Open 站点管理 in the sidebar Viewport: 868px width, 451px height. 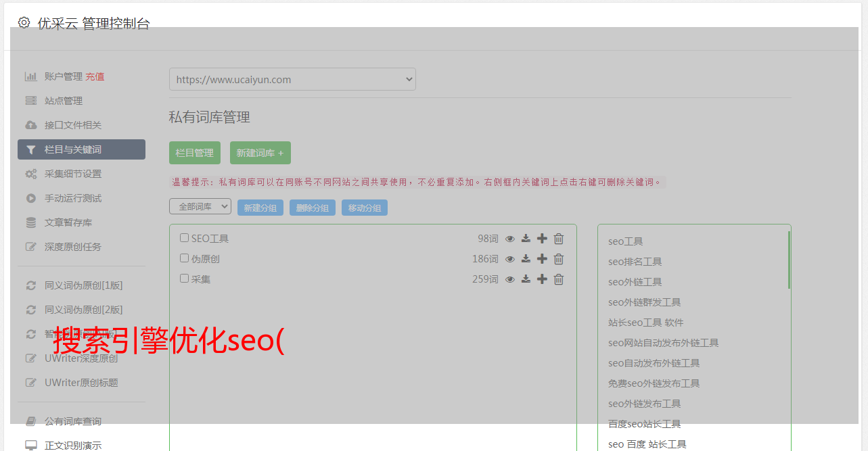64,101
